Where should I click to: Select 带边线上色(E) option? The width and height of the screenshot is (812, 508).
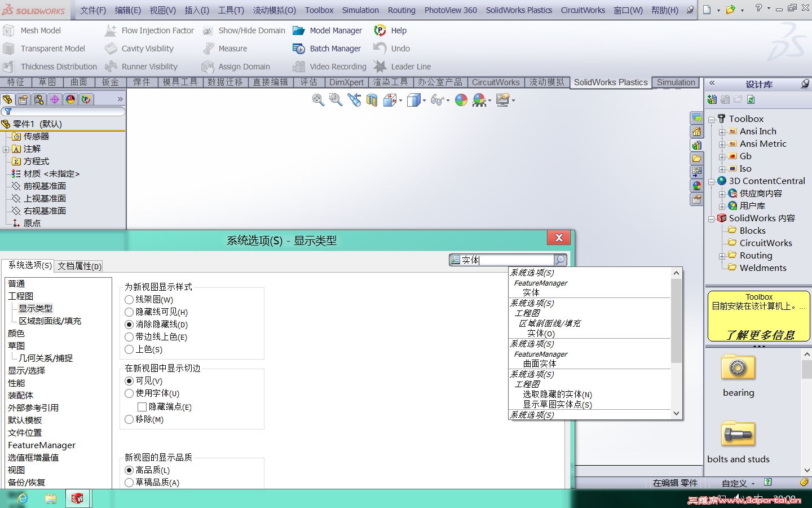click(x=129, y=337)
